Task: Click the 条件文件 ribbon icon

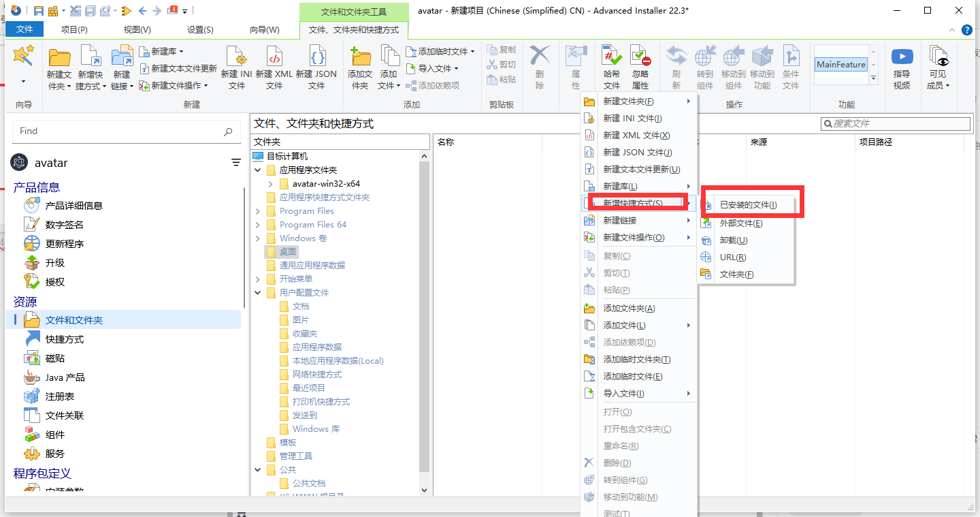Action: pos(791,65)
